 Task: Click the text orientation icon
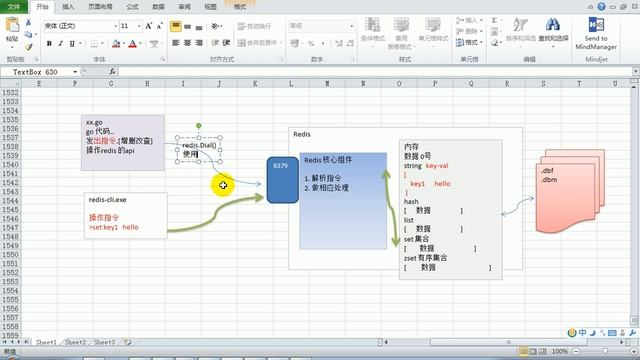click(215, 27)
